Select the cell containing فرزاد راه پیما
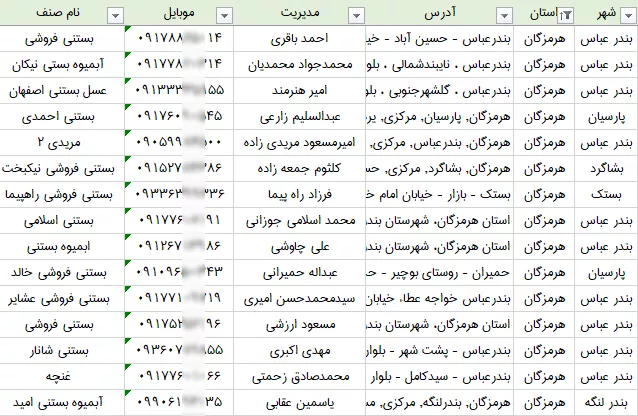 coord(299,195)
